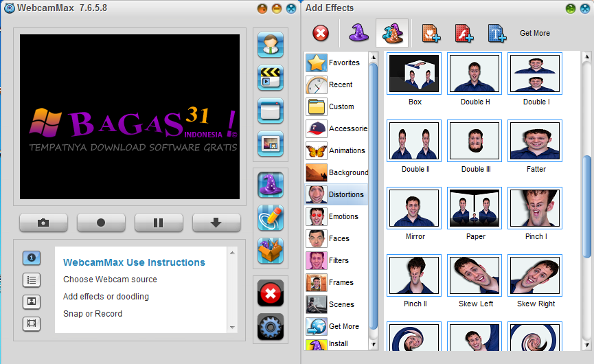Screen dimensions: 594x364
Task: Remove effect with red X in Add Effects
Action: 321,34
